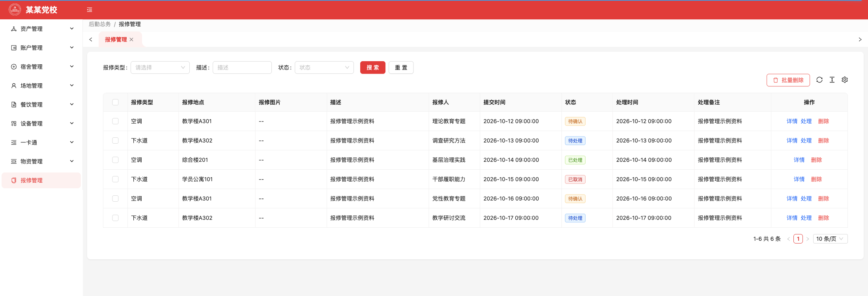Click the 物资管理 sidebar icon
Viewport: 868px width, 296px height.
pyautogui.click(x=14, y=161)
